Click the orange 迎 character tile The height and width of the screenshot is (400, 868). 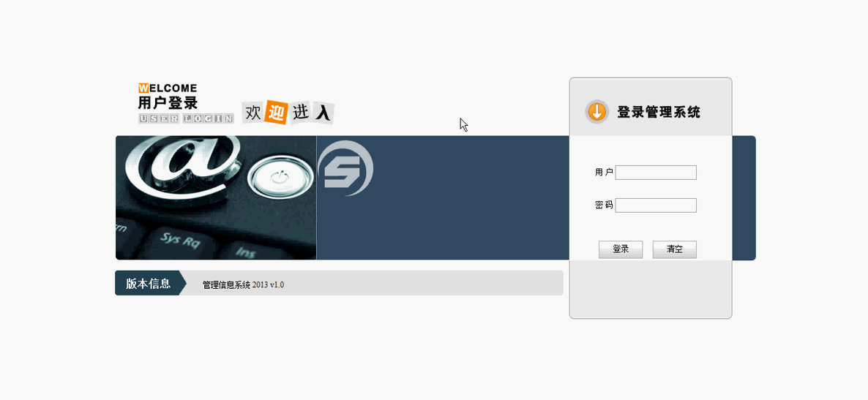[x=275, y=113]
